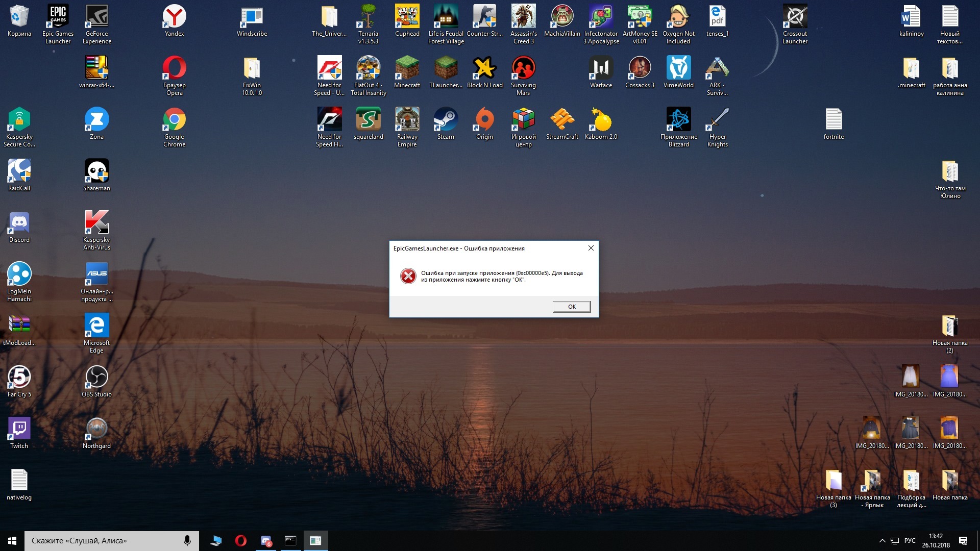The width and height of the screenshot is (980, 551).
Task: Select the Microsoft Edge desktop icon
Action: [97, 333]
